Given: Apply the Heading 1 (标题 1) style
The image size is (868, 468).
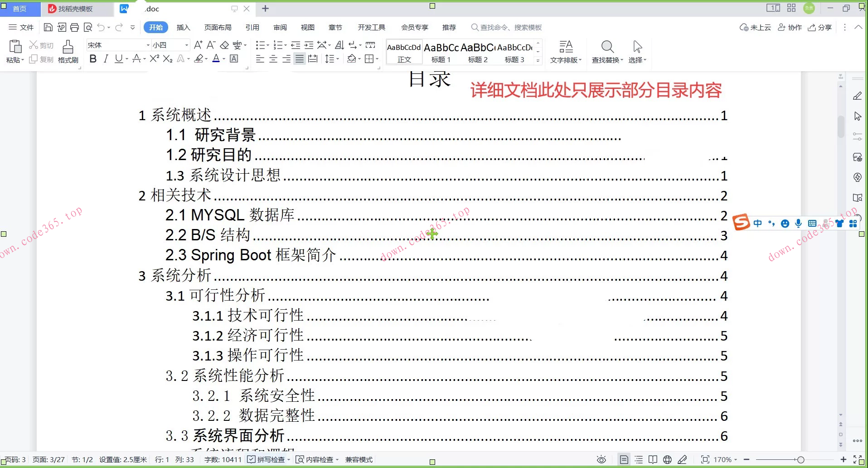Looking at the screenshot, I should 441,52.
